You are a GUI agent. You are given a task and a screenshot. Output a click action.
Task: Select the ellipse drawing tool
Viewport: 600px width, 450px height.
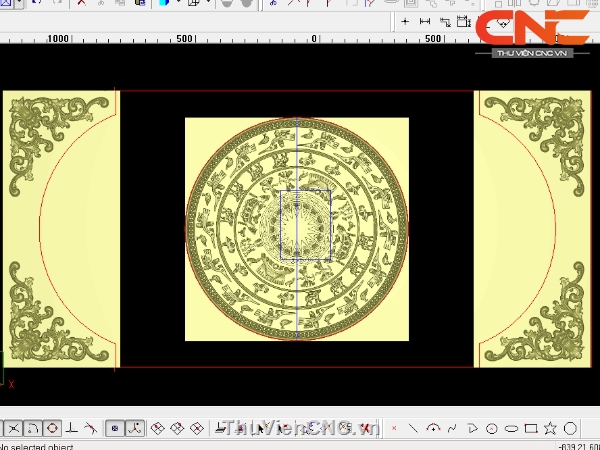point(511,428)
